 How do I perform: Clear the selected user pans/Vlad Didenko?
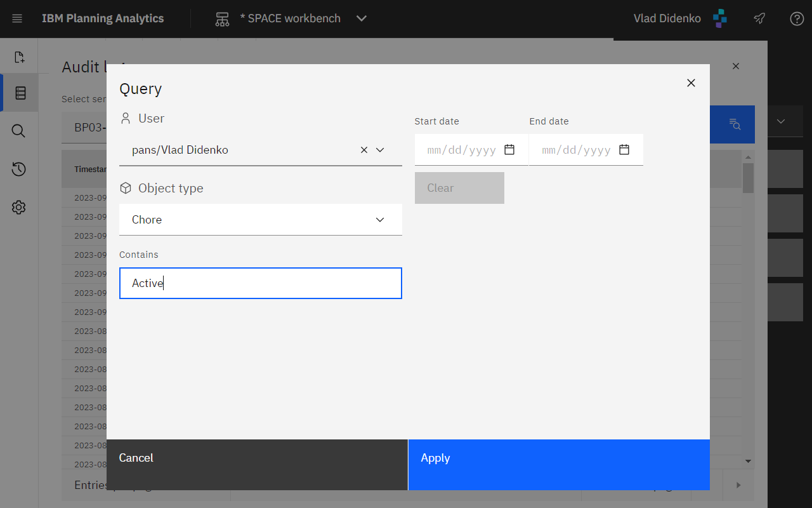pyautogui.click(x=364, y=150)
